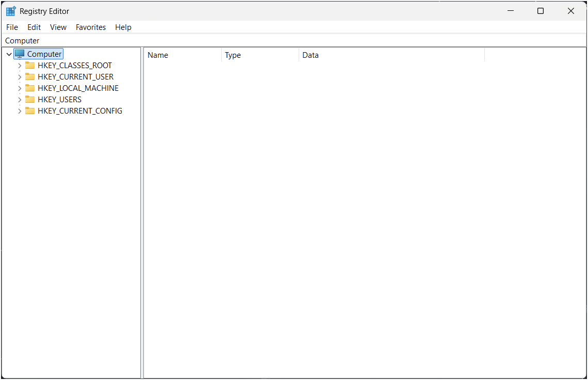
Task: Maximize the Registry Editor window
Action: click(x=541, y=11)
